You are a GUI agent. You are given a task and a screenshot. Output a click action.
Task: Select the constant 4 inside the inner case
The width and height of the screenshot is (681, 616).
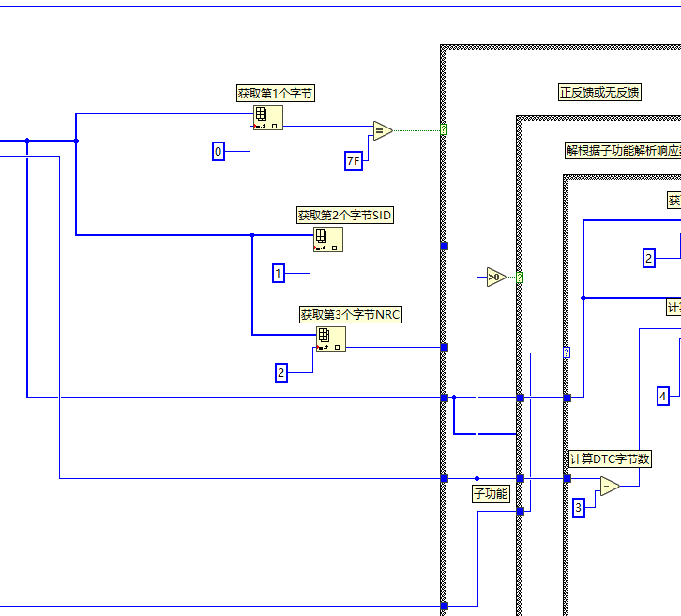click(663, 397)
